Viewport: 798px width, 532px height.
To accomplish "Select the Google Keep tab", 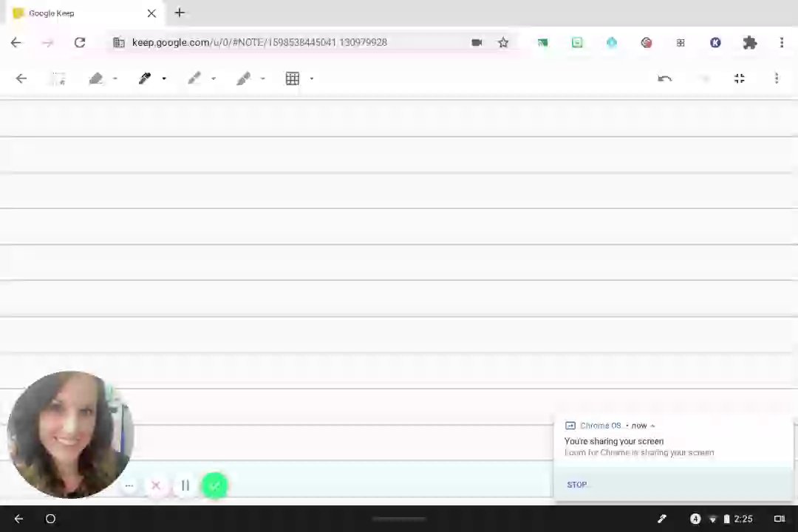I will click(x=84, y=13).
